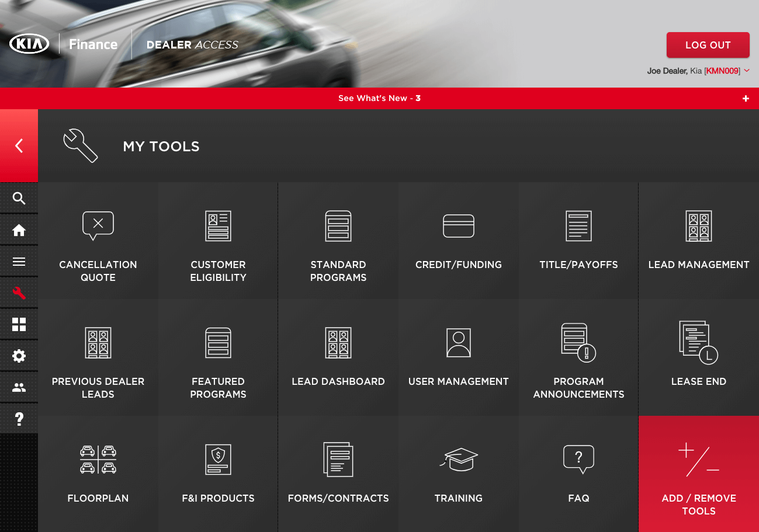This screenshot has height=532, width=759.
Task: Open the help question mark in sidebar
Action: 19,419
